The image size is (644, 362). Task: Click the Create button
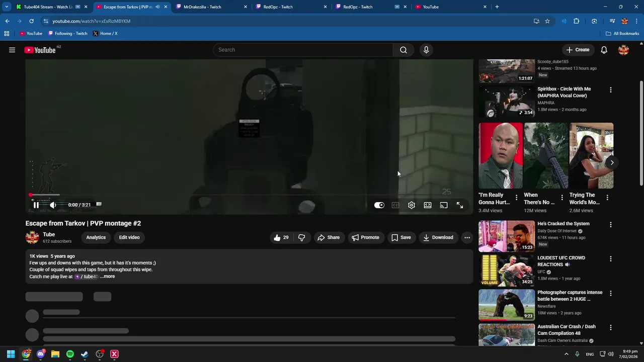[x=578, y=50]
